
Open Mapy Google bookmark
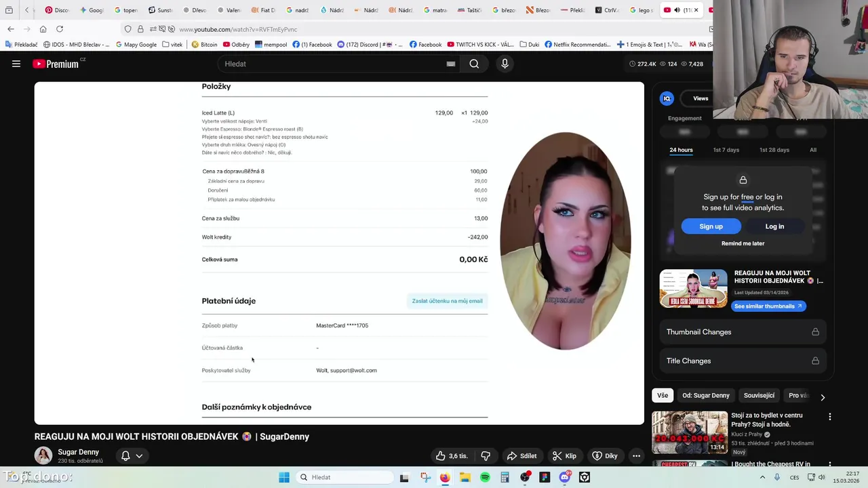point(136,45)
